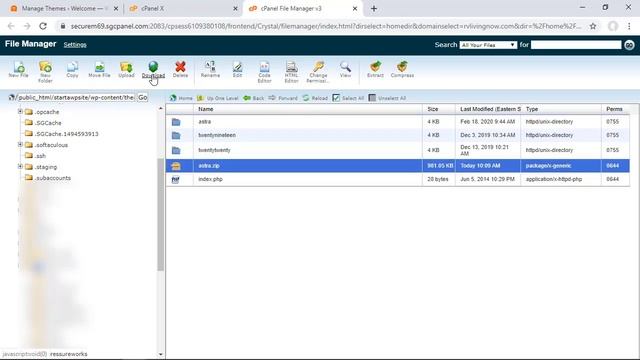Click the search Go round button

point(629,45)
